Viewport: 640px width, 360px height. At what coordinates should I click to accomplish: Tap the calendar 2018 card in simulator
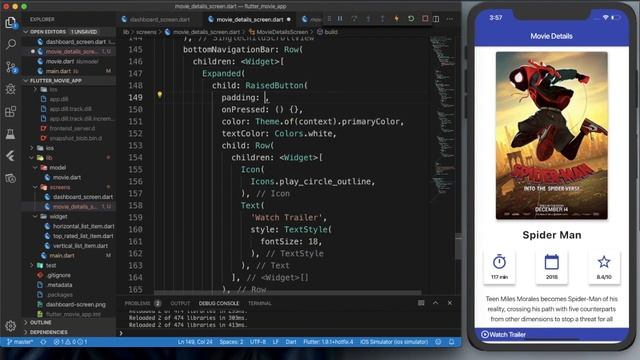551,267
